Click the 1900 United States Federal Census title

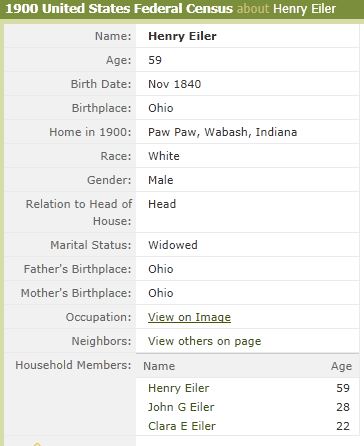click(119, 9)
